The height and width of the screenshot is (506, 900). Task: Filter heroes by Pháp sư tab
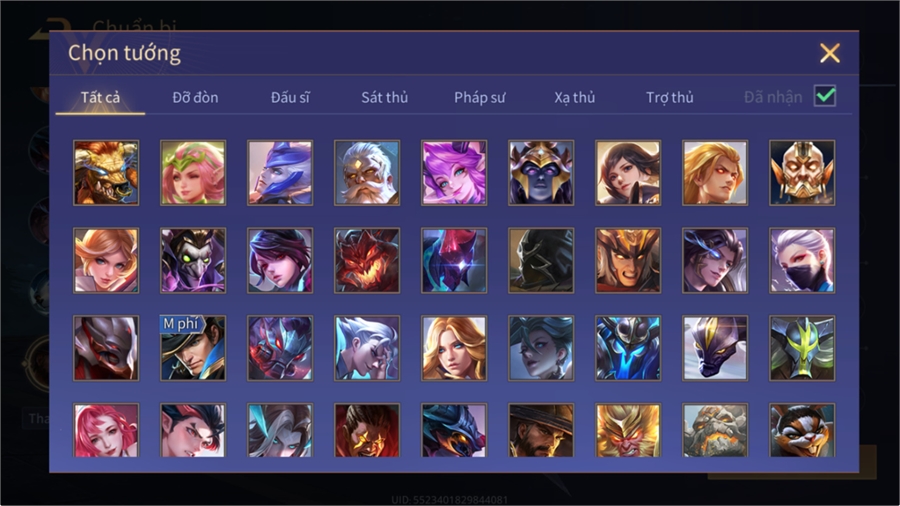[480, 98]
